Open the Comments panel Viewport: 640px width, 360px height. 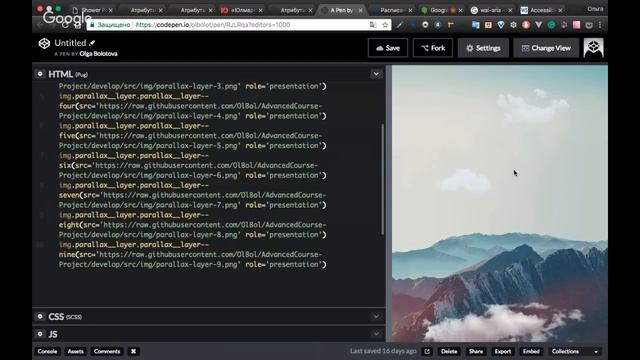[107, 351]
